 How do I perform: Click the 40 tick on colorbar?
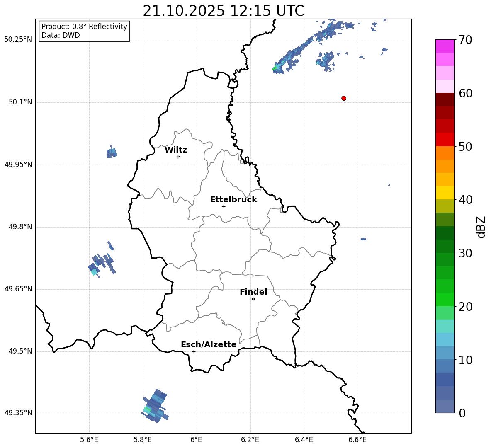465,200
